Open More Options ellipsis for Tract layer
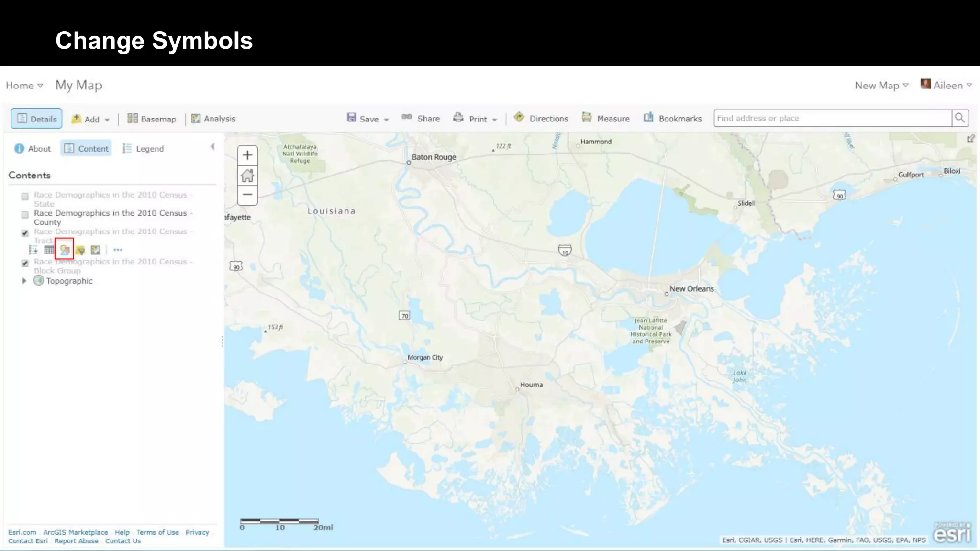The image size is (980, 551). point(118,250)
